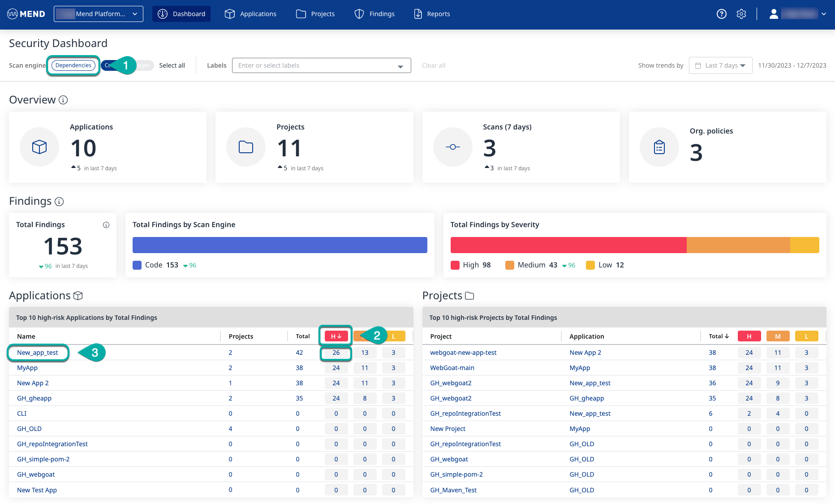This screenshot has width=835, height=504.
Task: Click Select all scan engines
Action: pyautogui.click(x=172, y=65)
